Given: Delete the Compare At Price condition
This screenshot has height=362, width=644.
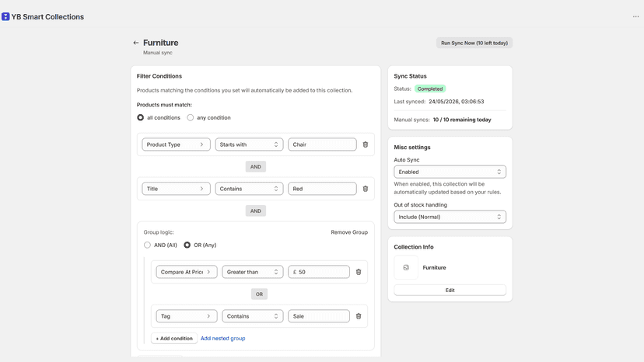Looking at the screenshot, I should coord(359,272).
